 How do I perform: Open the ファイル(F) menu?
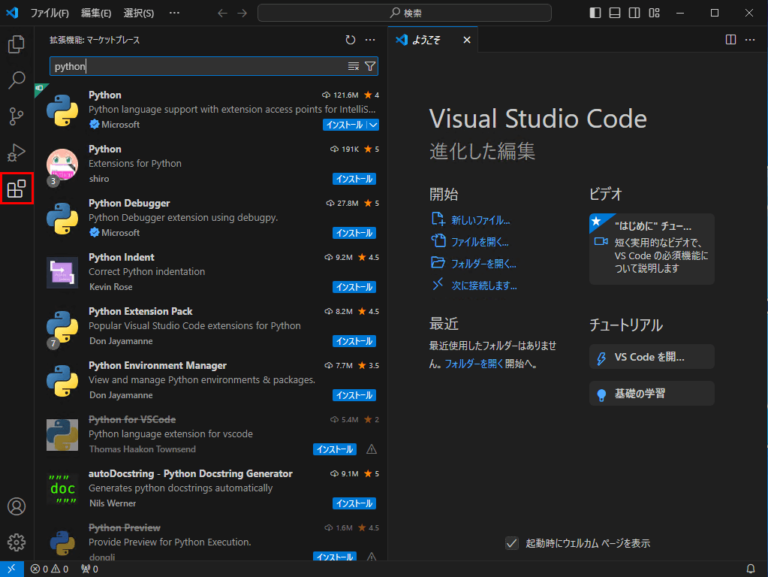pos(49,13)
